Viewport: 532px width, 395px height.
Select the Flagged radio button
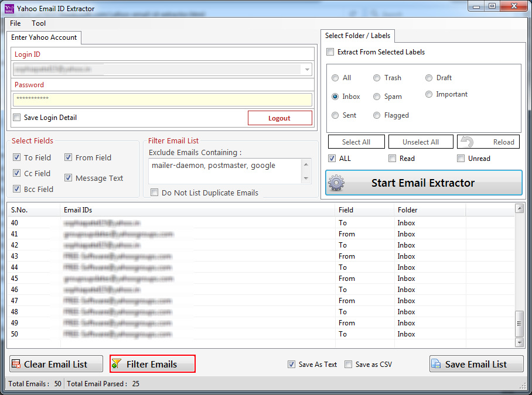[377, 115]
